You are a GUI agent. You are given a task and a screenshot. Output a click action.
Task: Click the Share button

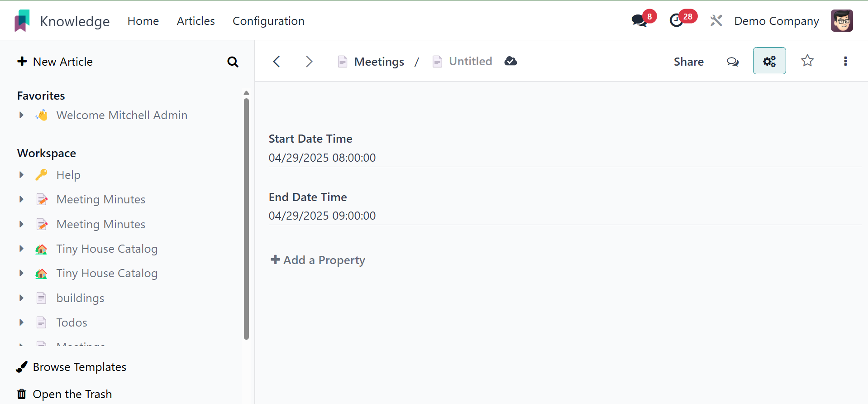(688, 62)
